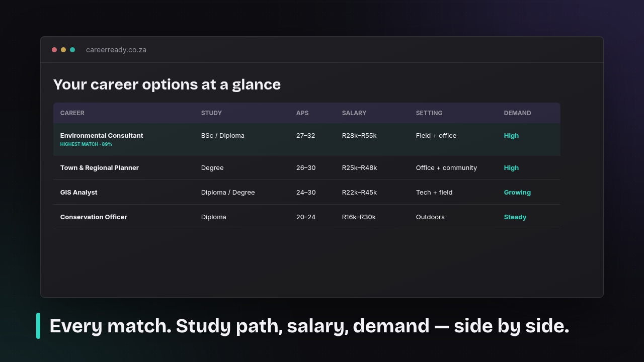This screenshot has width=644, height=362.
Task: Sort by the APS column header
Action: (x=302, y=113)
